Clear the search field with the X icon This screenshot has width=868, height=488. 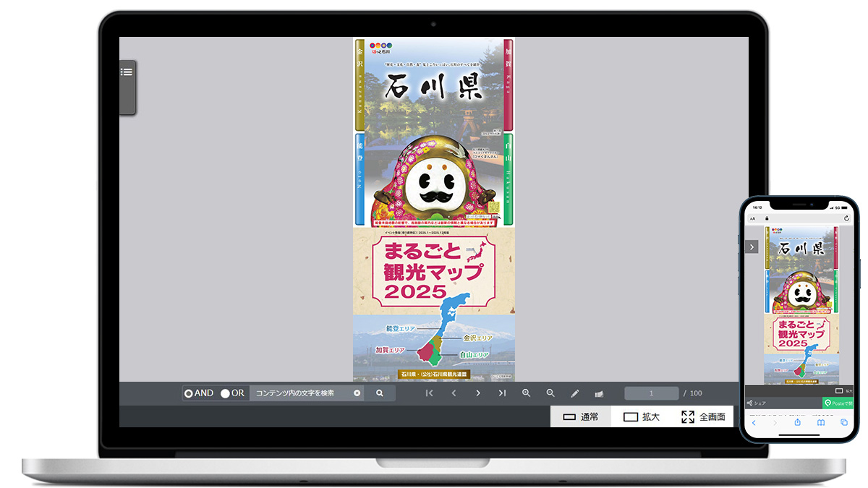point(357,393)
